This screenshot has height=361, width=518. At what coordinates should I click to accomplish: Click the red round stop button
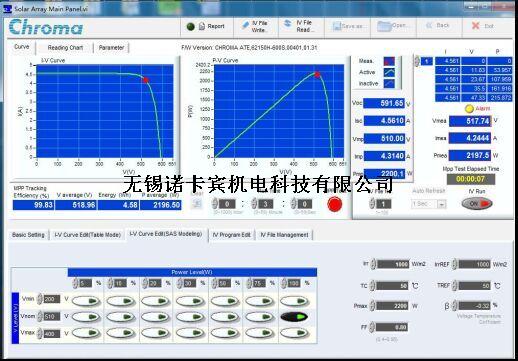coord(335,204)
